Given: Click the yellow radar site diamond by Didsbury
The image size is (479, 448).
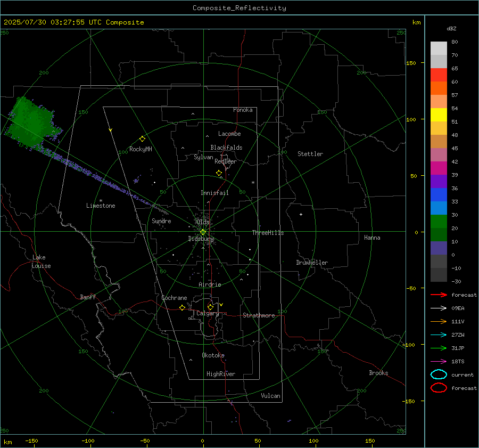Looking at the screenshot, I should point(203,232).
